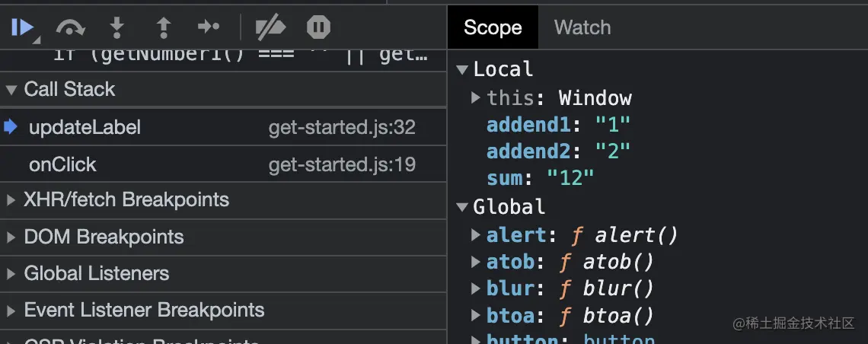
Task: Collapse the Call Stack section
Action: point(11,90)
